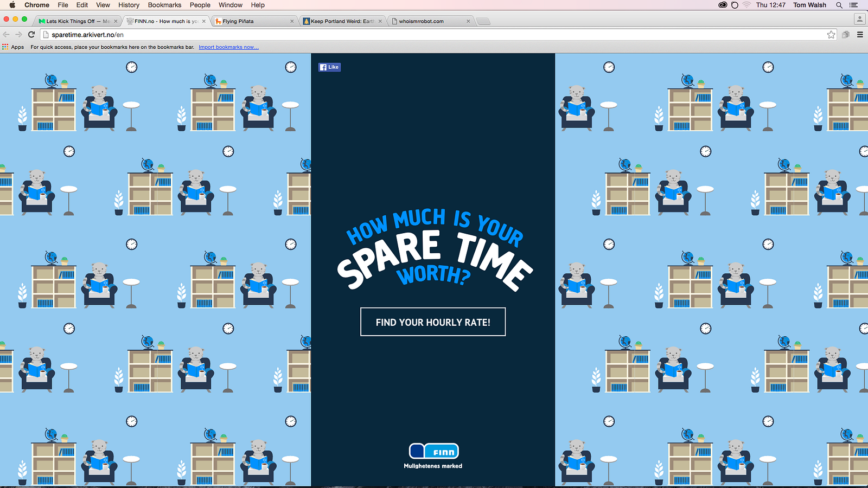This screenshot has width=868, height=488.
Task: Close the whoismrrobot.com tab
Action: point(468,22)
